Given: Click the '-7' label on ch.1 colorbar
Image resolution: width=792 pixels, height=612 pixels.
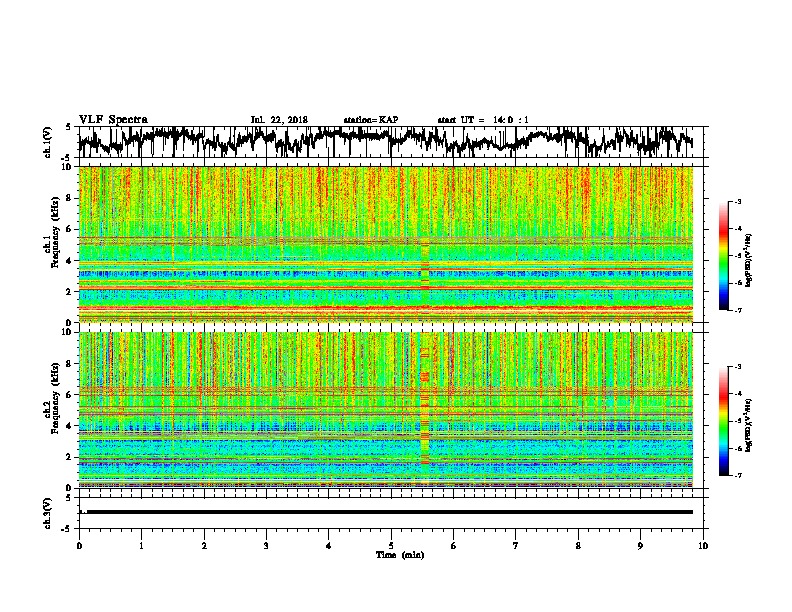Looking at the screenshot, I should tap(738, 310).
